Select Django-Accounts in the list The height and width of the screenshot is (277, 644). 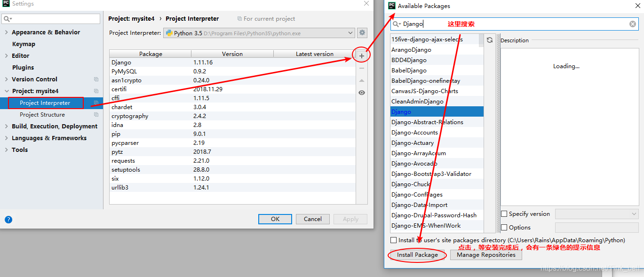[x=437, y=133]
